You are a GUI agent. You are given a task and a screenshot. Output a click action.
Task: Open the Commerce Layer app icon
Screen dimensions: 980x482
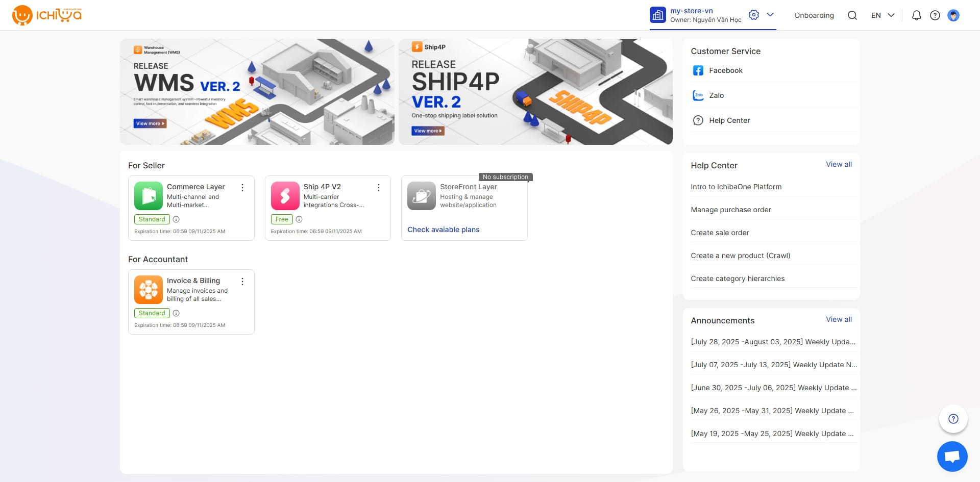(148, 196)
